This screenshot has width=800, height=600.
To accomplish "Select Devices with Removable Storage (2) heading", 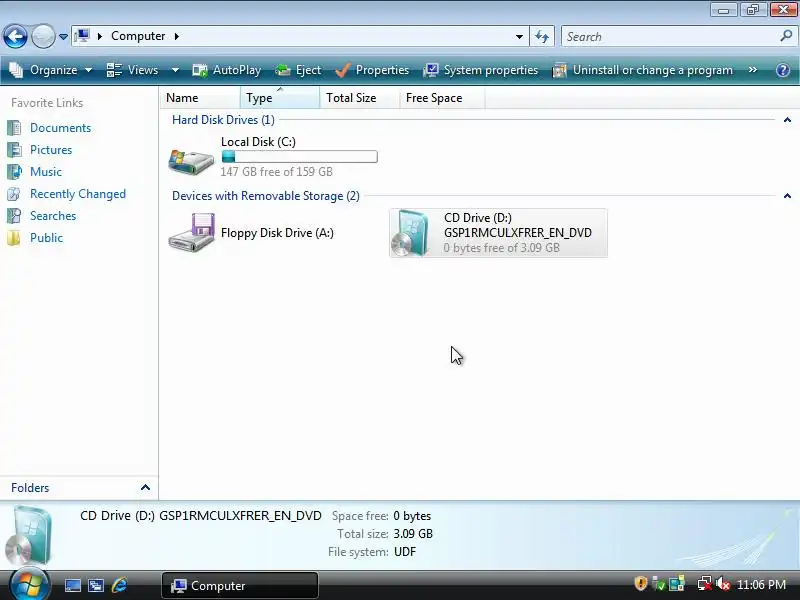I will [x=266, y=196].
